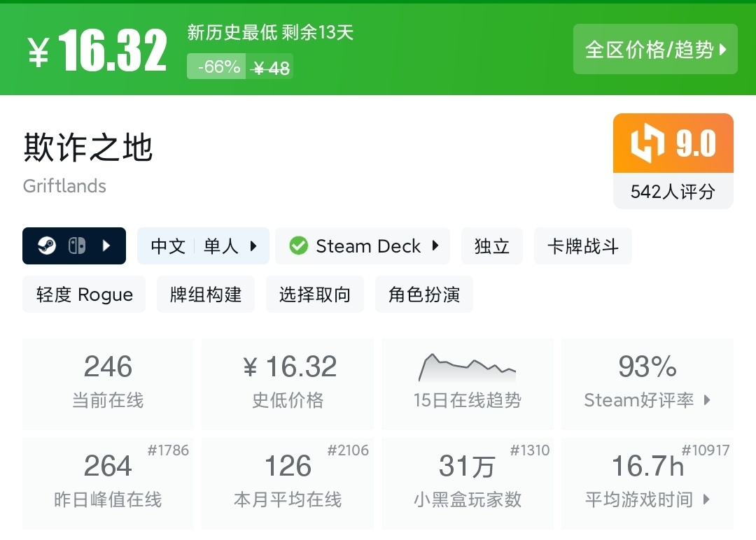Expand the platforms list arrow
756x540 pixels.
(x=106, y=246)
